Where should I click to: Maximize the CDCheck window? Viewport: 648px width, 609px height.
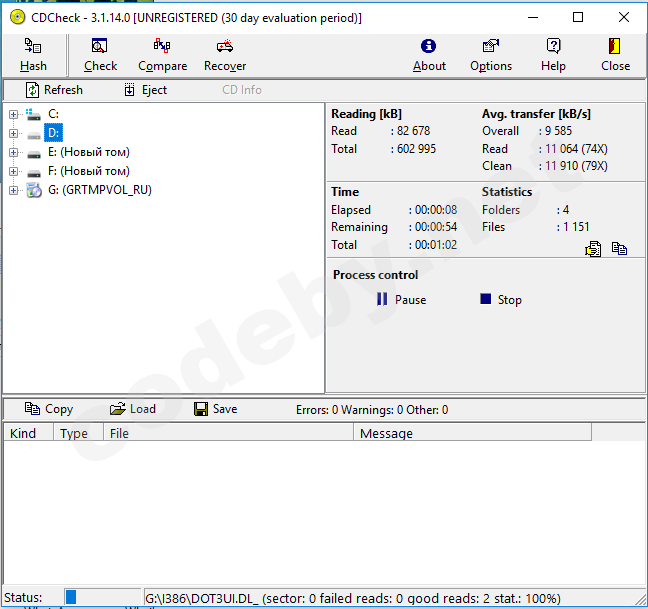(x=578, y=17)
